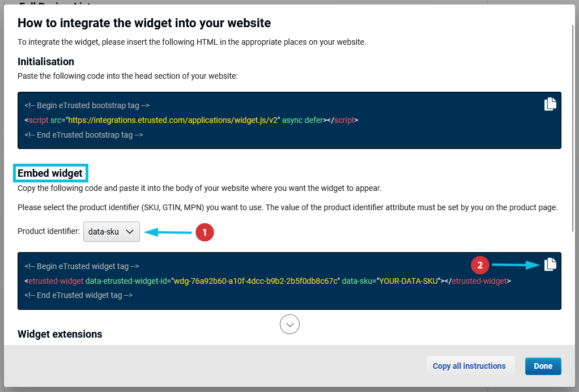Click the dialog title about widget integration

(144, 23)
